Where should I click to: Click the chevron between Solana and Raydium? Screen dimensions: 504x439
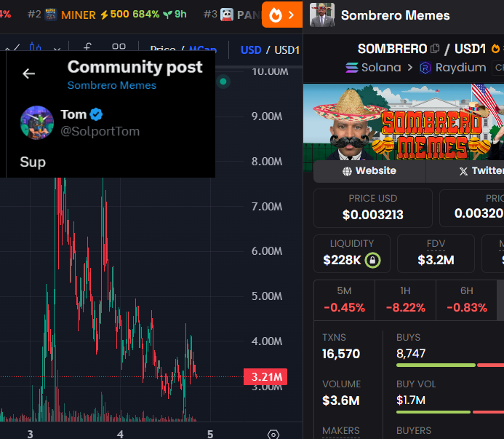[410, 68]
